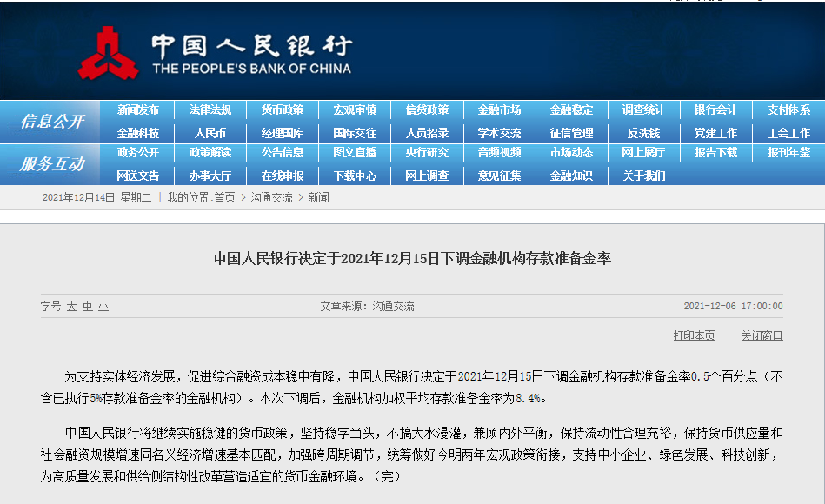
Task: Open 征信管理 section
Action: (x=571, y=133)
